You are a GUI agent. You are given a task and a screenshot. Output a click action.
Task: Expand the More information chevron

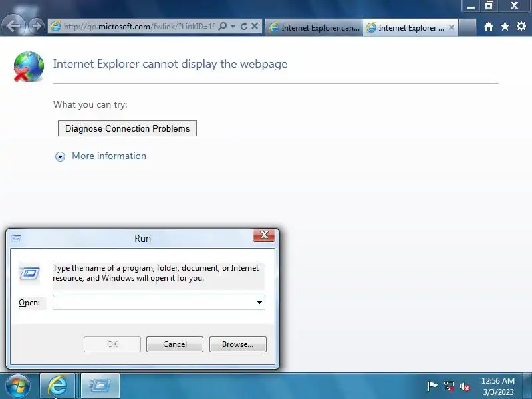60,156
